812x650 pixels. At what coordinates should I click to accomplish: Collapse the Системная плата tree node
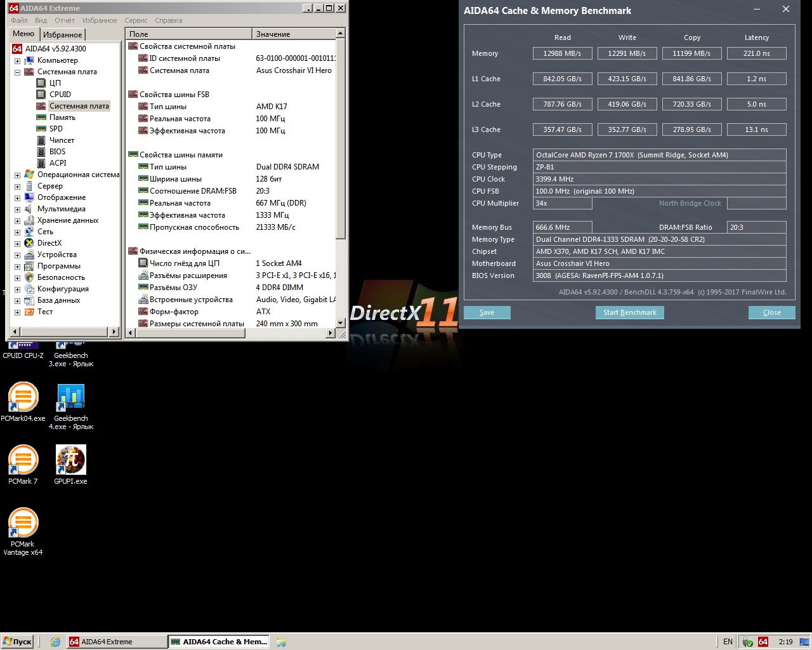(x=17, y=72)
